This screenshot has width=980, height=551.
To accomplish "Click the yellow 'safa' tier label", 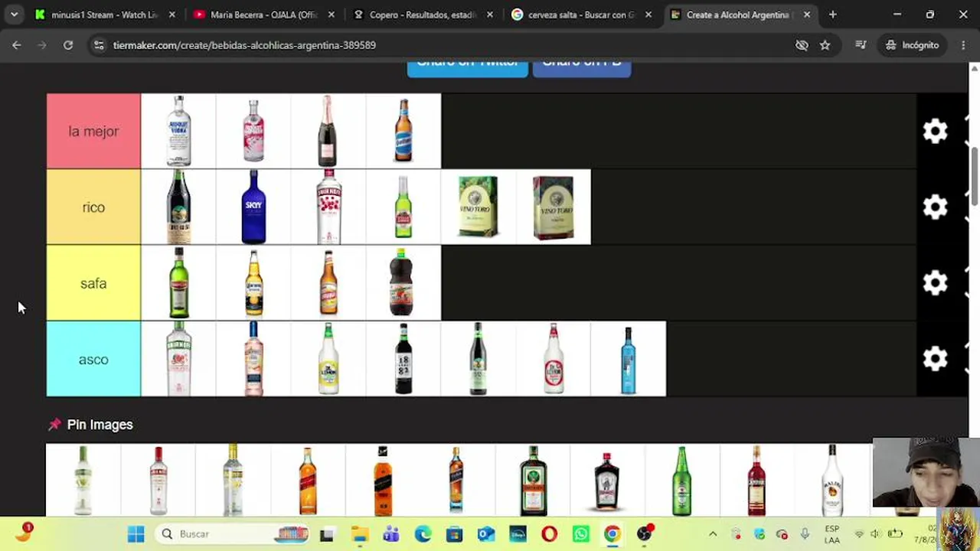I will tap(93, 283).
